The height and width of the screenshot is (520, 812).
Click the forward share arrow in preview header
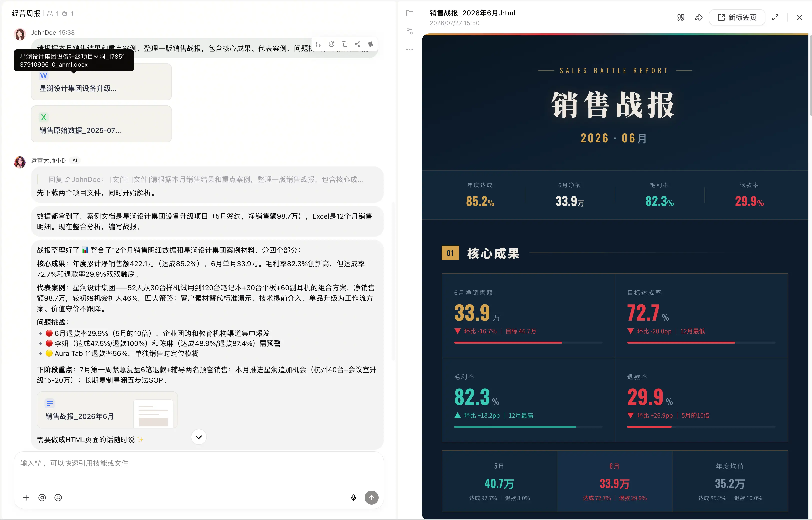699,17
